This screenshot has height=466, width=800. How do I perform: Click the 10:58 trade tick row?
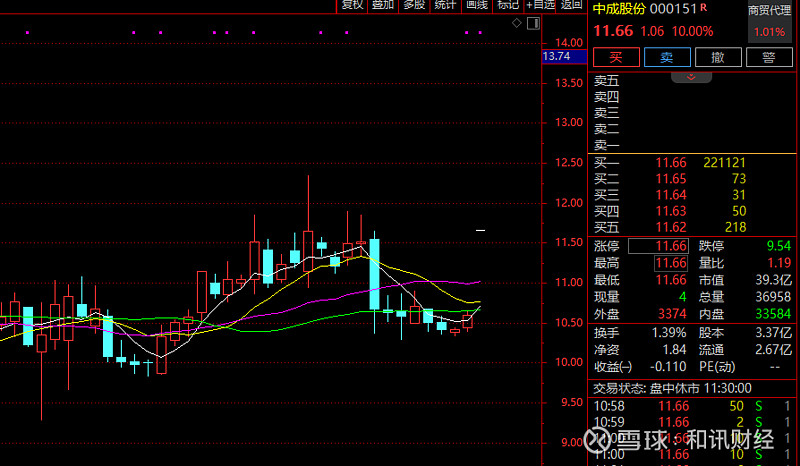point(692,406)
